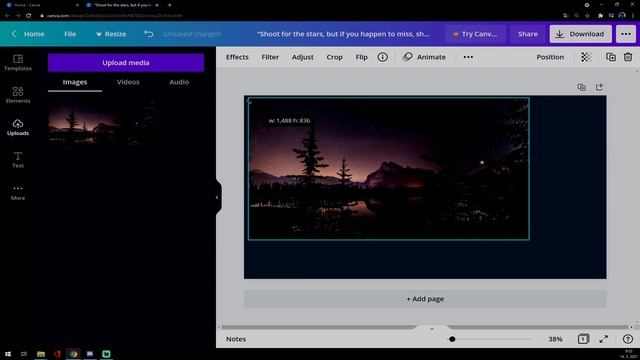Image resolution: width=640 pixels, height=360 pixels.
Task: Select the night landscape image on canvas
Action: (x=389, y=169)
